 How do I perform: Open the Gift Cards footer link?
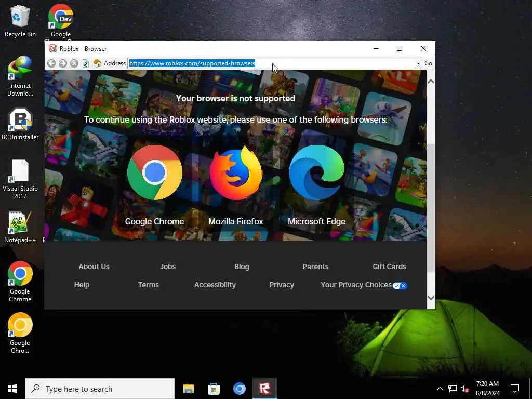(x=389, y=267)
